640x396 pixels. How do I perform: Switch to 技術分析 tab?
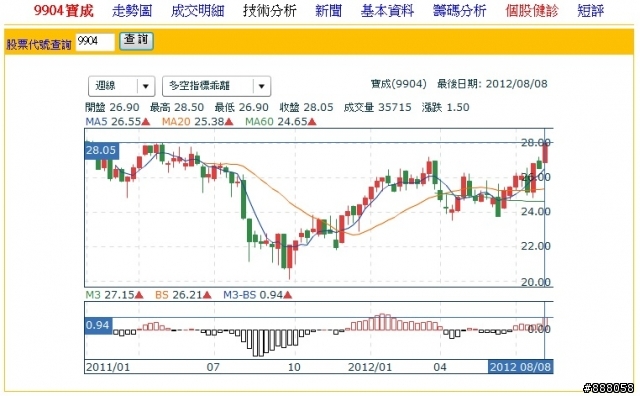coord(269,11)
